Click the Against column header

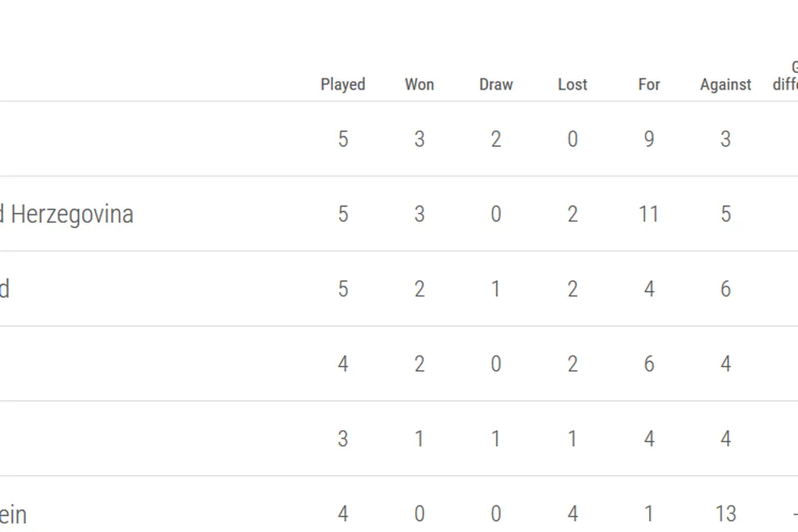(x=726, y=84)
